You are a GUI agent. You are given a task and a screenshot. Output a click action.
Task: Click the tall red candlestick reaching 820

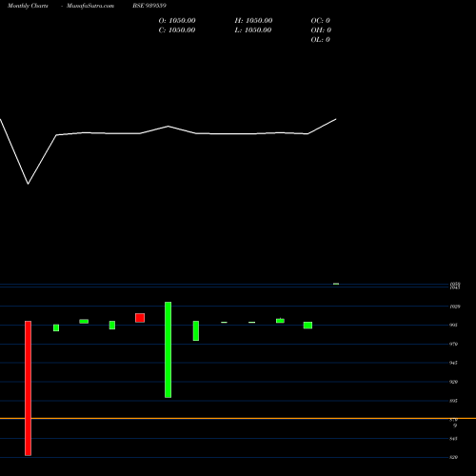tap(29, 388)
